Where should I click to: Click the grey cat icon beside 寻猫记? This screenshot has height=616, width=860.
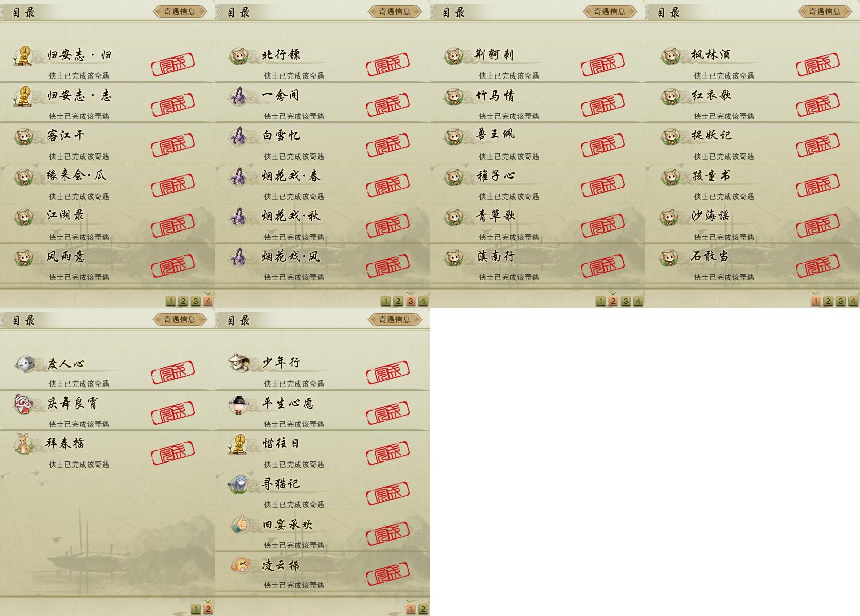(x=238, y=484)
